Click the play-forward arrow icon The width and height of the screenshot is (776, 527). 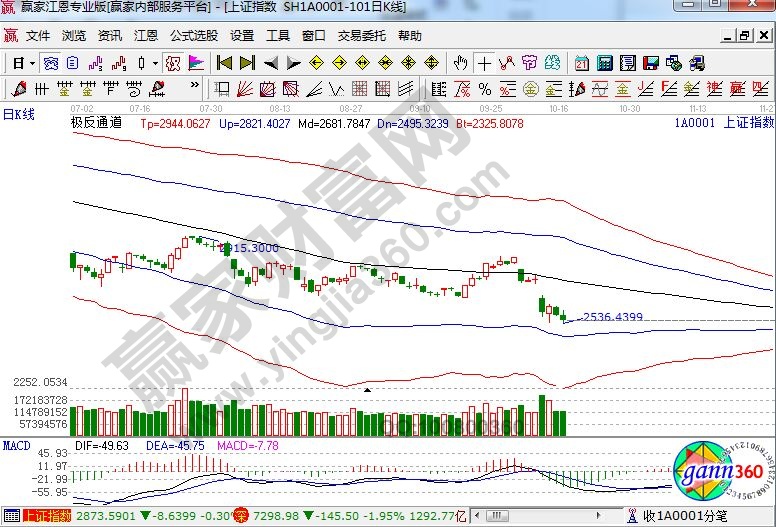click(x=293, y=62)
